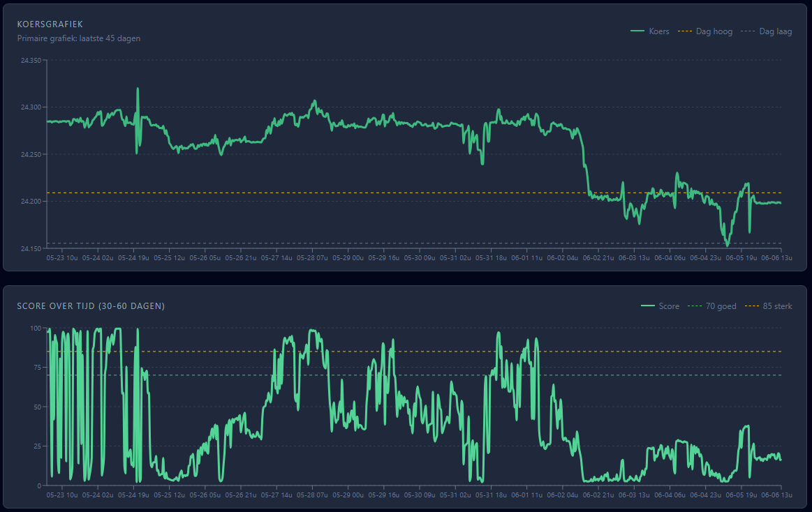The height and width of the screenshot is (512, 812).
Task: Click the 24.200 value on the price axis
Action: 31,202
